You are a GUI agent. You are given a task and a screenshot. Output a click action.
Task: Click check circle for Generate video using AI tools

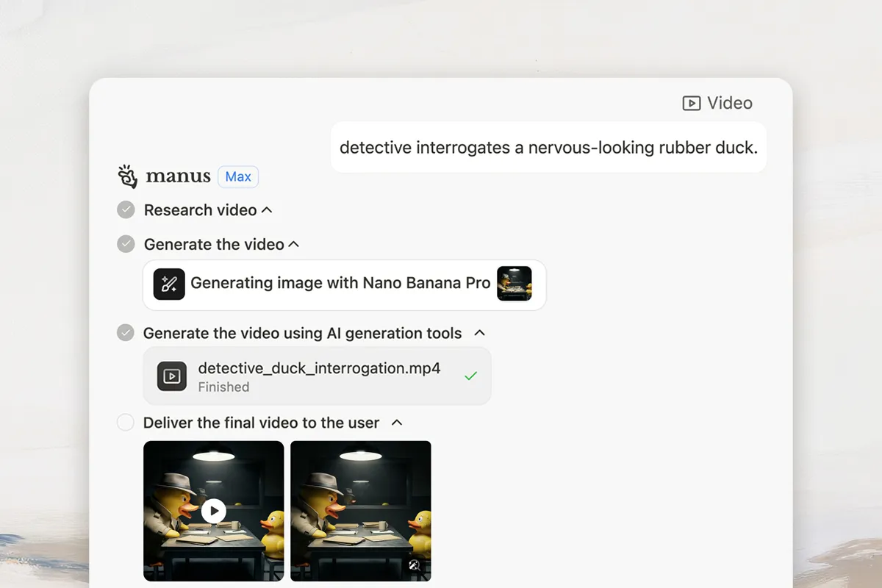point(126,333)
